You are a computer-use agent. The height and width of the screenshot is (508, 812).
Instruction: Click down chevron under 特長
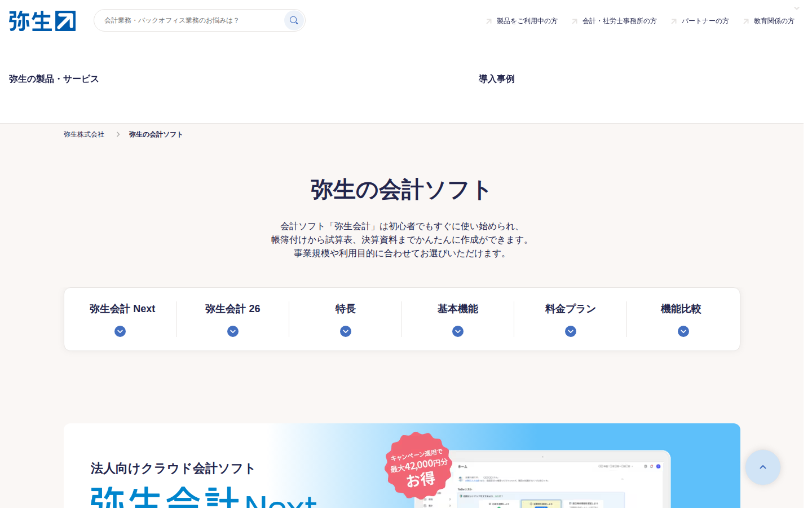346,331
